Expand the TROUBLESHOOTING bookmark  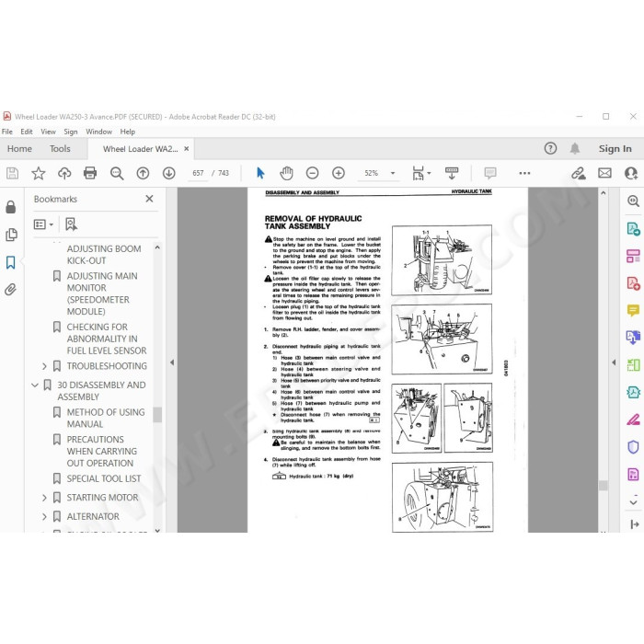44,366
